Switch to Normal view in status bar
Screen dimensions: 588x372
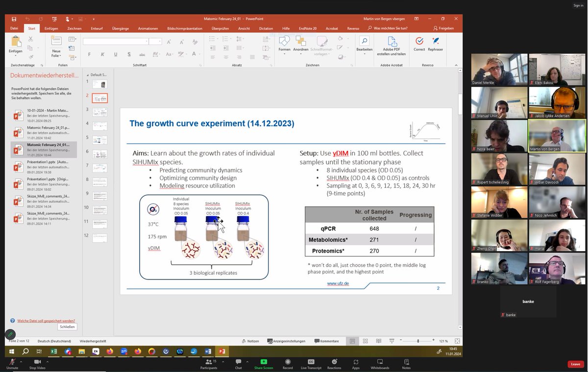click(x=352, y=341)
